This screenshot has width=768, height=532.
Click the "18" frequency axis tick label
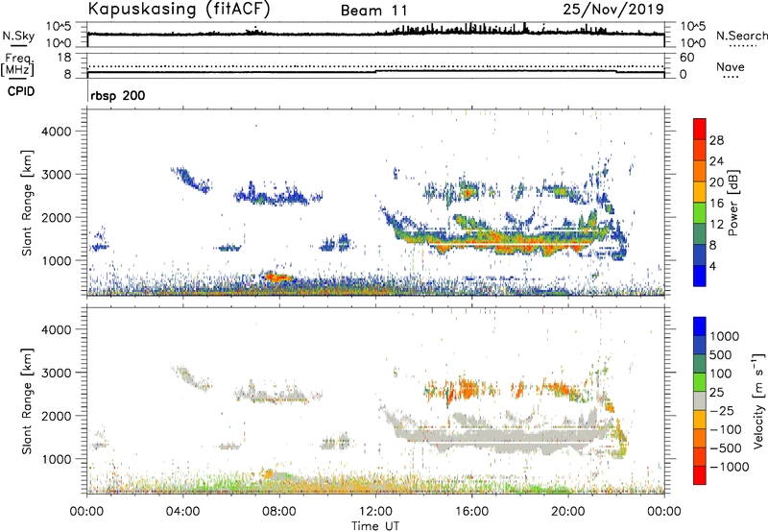click(x=64, y=58)
